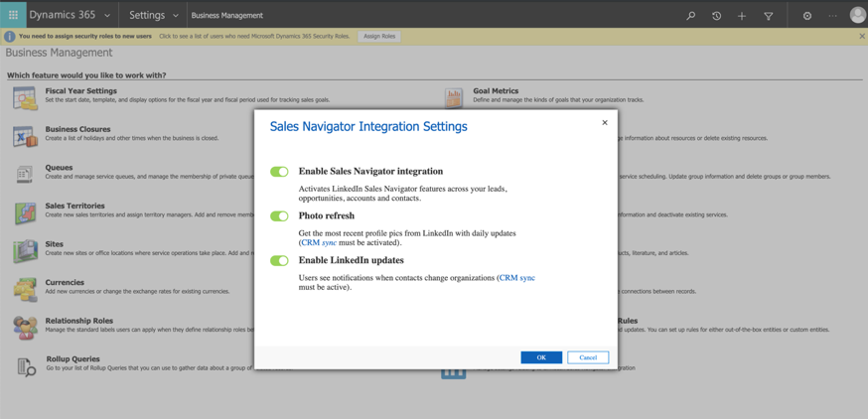Click the Enable Sales Navigator integration label
The width and height of the screenshot is (868, 419).
pos(370,171)
